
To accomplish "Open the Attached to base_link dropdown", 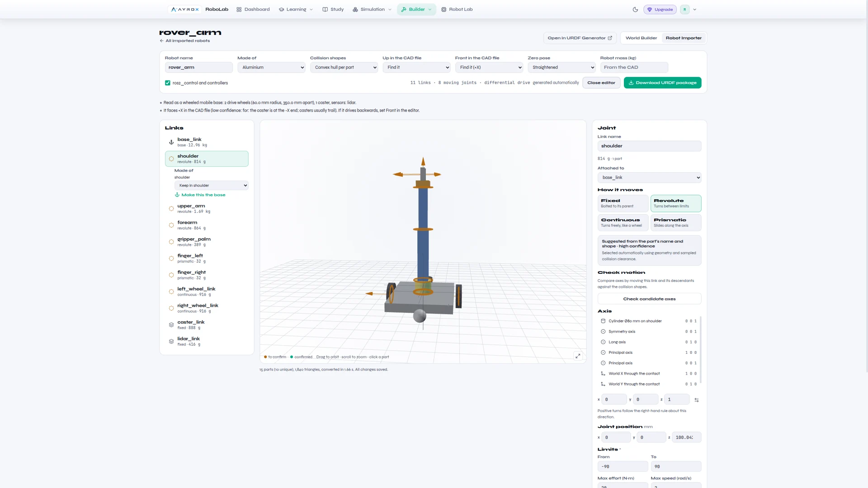I will click(649, 178).
